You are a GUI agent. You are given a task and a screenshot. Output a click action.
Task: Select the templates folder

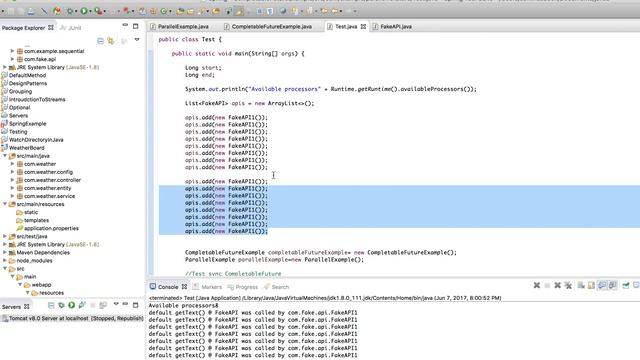pos(36,220)
